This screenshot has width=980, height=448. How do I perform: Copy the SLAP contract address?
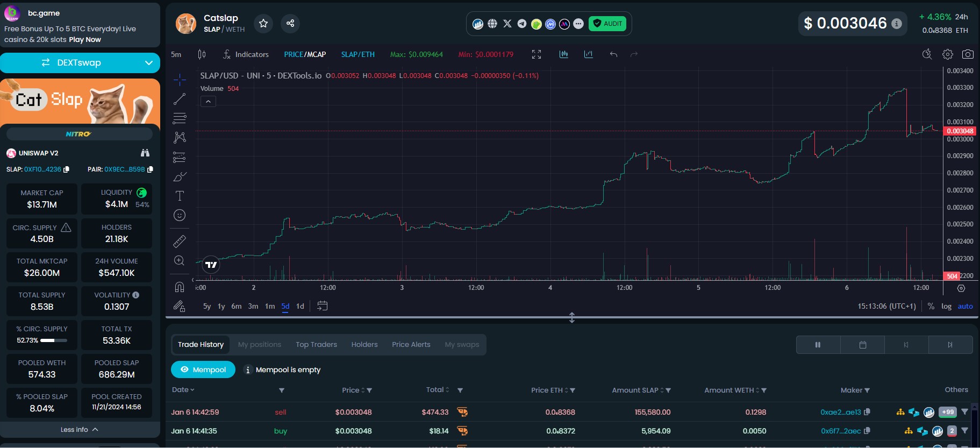click(x=67, y=169)
